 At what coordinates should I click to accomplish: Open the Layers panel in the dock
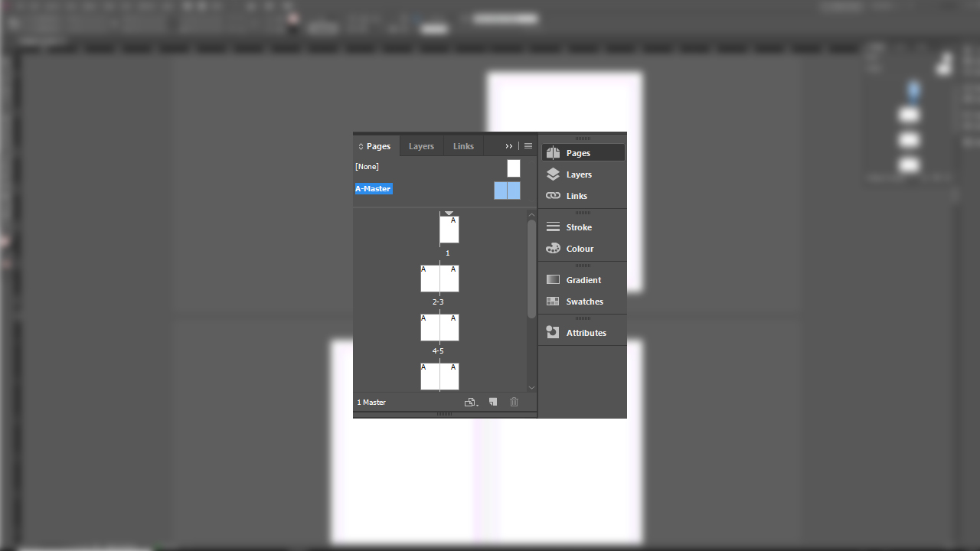pyautogui.click(x=583, y=174)
